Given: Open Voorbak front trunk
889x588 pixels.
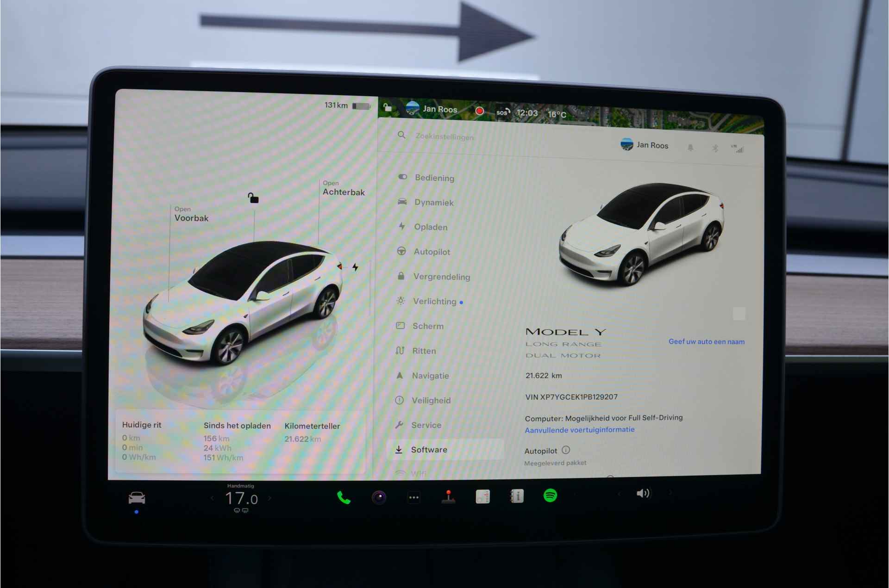Looking at the screenshot, I should pos(191,214).
